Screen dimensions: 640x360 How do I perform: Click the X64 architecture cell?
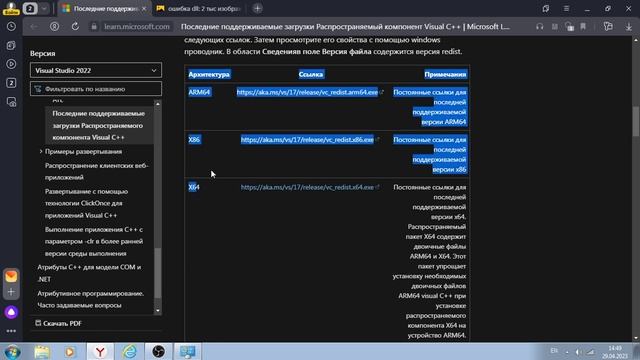[x=194, y=187]
